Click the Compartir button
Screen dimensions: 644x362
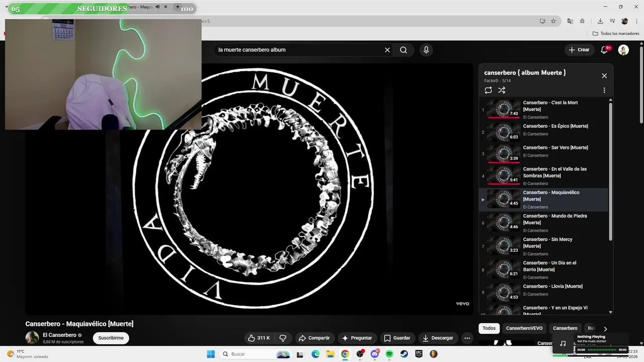tap(314, 338)
